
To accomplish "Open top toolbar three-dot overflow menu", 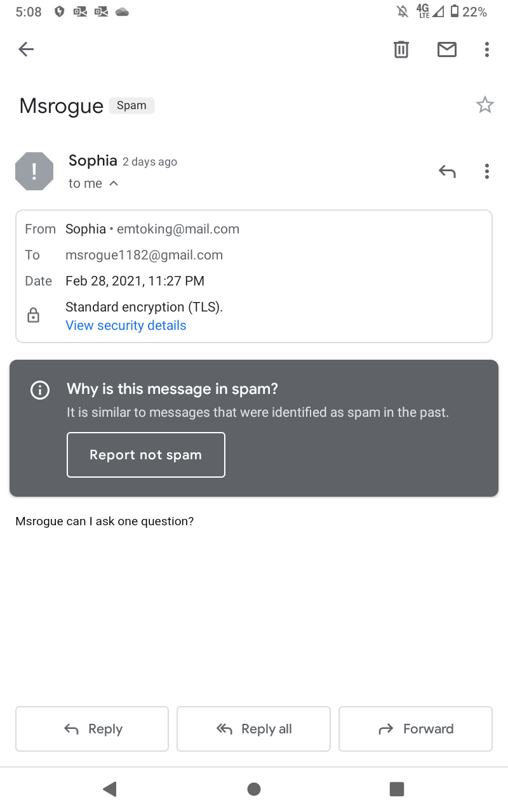I will [486, 49].
